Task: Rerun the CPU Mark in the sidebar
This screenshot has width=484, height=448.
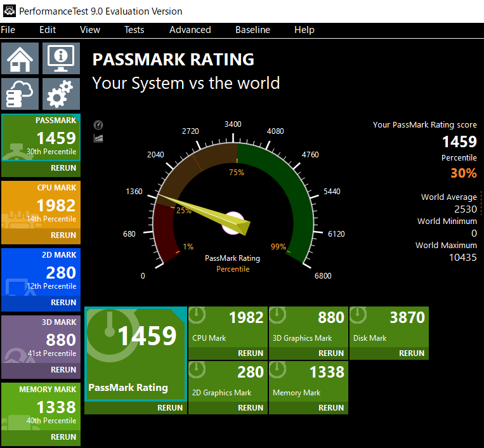Action: point(63,235)
